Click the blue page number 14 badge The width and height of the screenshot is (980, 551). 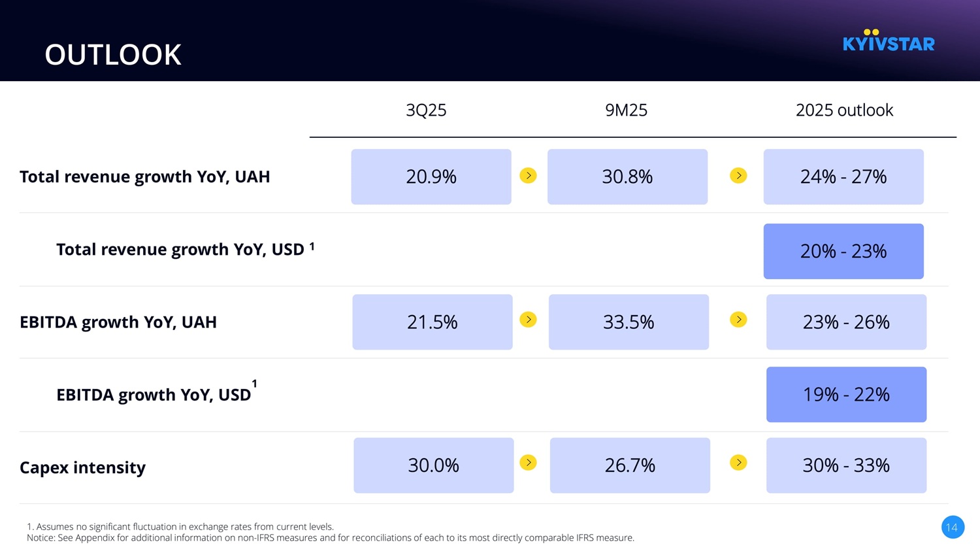click(x=952, y=527)
